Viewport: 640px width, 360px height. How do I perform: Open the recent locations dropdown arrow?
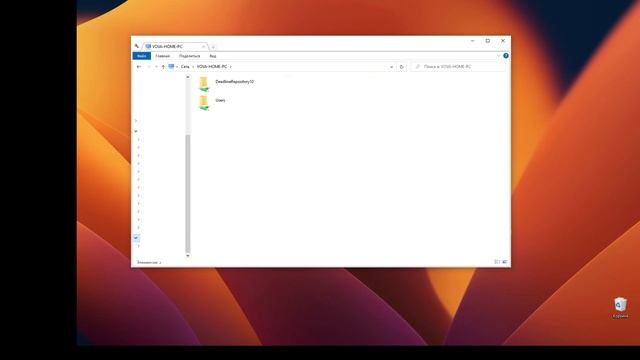point(156,67)
